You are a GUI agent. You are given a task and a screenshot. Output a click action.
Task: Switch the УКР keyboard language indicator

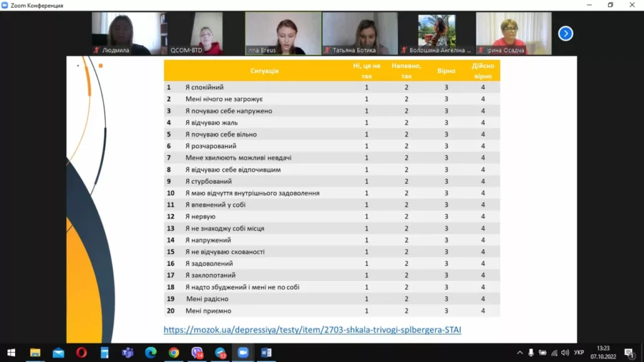click(579, 353)
